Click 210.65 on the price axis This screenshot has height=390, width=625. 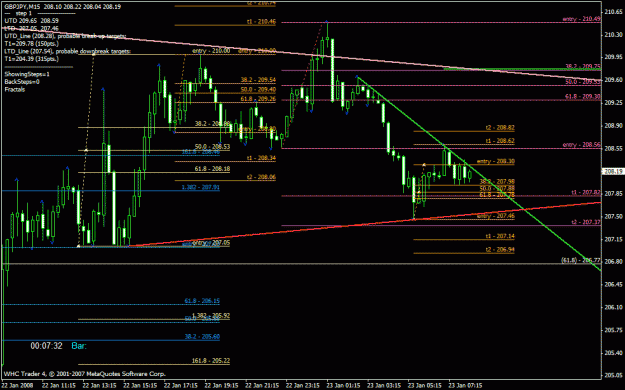coord(614,12)
